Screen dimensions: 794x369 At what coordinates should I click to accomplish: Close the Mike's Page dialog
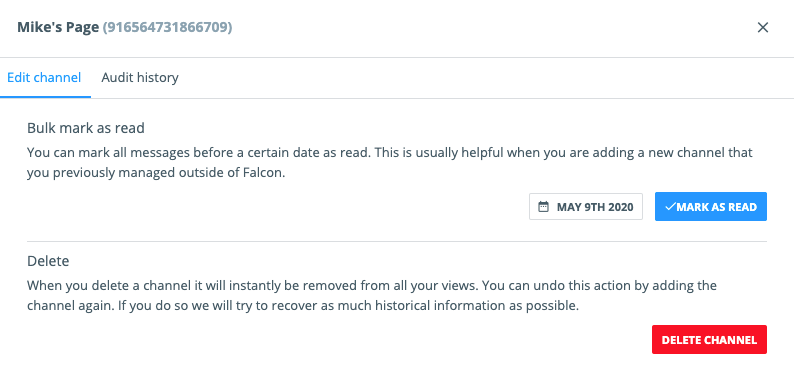point(763,27)
